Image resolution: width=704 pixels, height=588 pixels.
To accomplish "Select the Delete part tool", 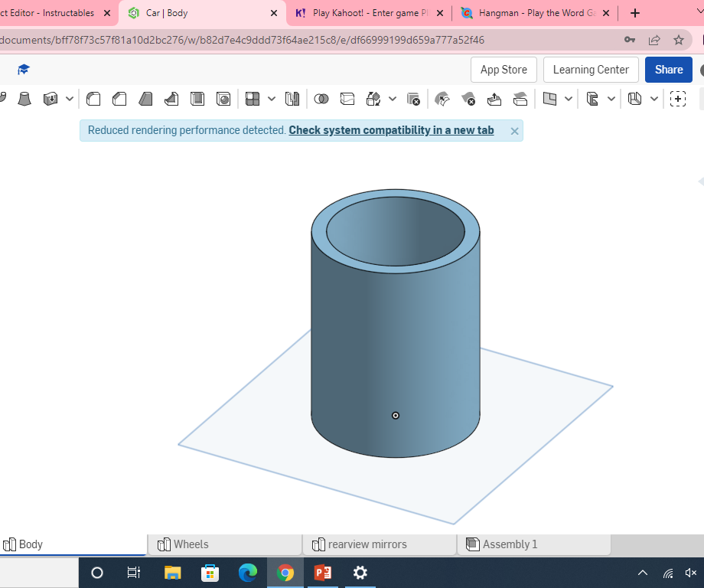I will tap(413, 99).
